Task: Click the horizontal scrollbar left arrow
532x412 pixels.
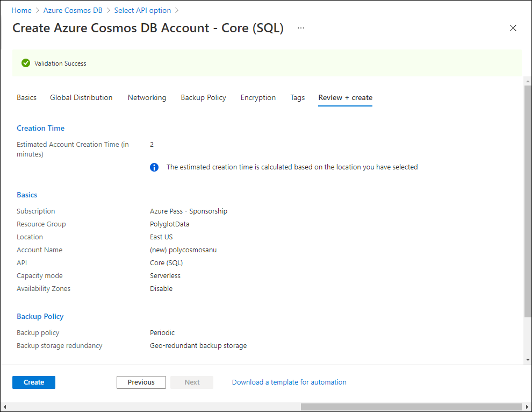Action: coord(5,407)
